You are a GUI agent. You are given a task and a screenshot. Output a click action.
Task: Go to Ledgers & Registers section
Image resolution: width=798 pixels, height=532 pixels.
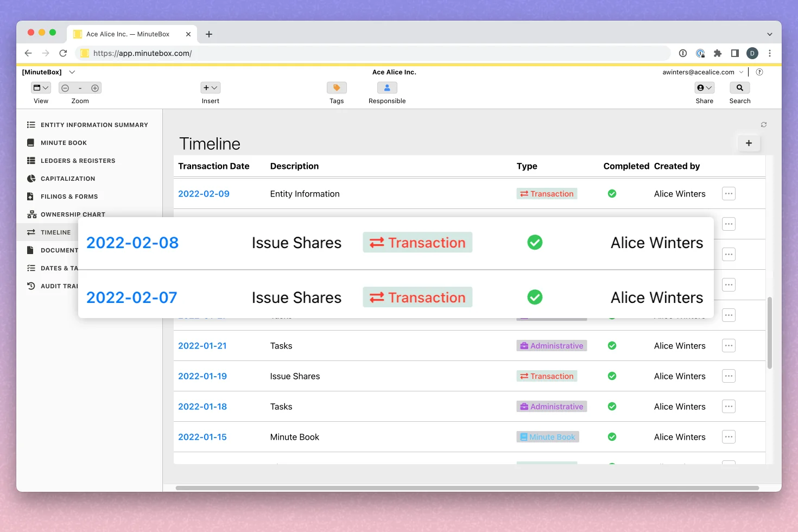click(78, 161)
